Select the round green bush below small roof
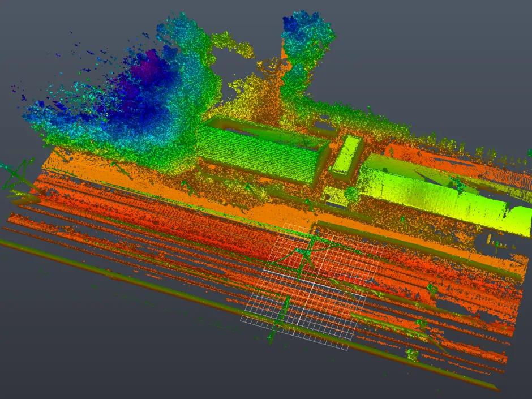 pos(352,194)
